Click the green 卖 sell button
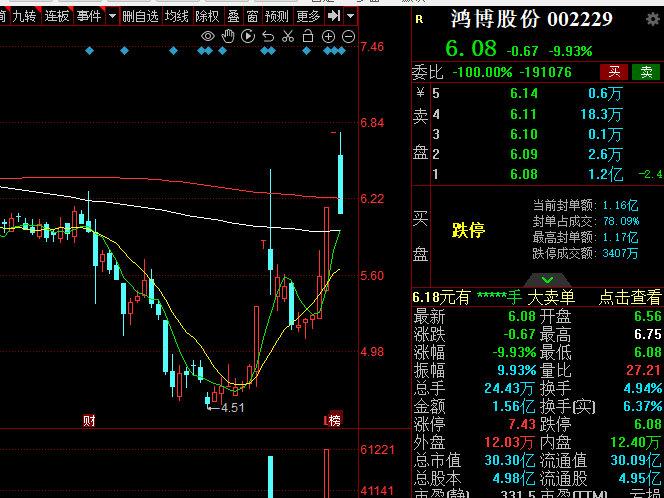664x498 pixels. pyautogui.click(x=646, y=72)
